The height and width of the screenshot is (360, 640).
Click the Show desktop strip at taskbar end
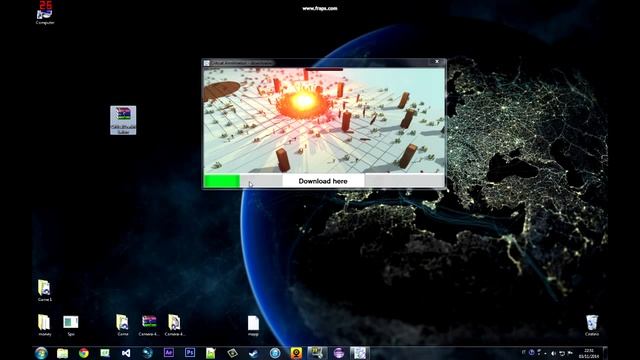click(x=605, y=353)
